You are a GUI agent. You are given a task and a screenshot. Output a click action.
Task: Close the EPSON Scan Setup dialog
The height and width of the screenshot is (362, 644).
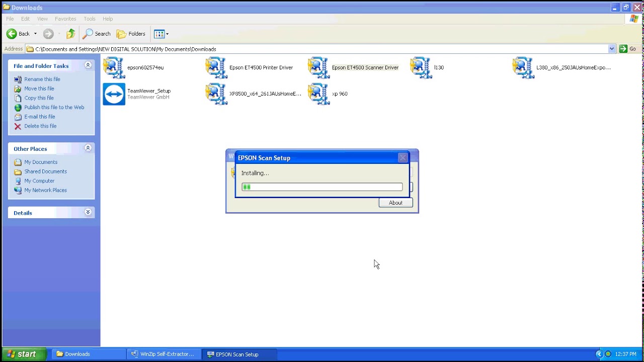point(403,158)
